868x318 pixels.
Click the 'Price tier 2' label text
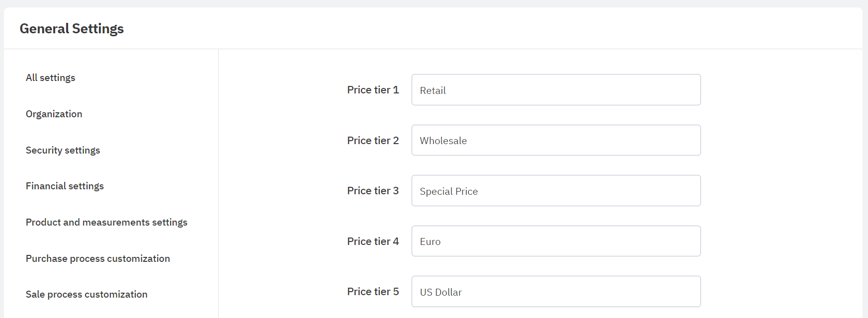click(x=373, y=141)
